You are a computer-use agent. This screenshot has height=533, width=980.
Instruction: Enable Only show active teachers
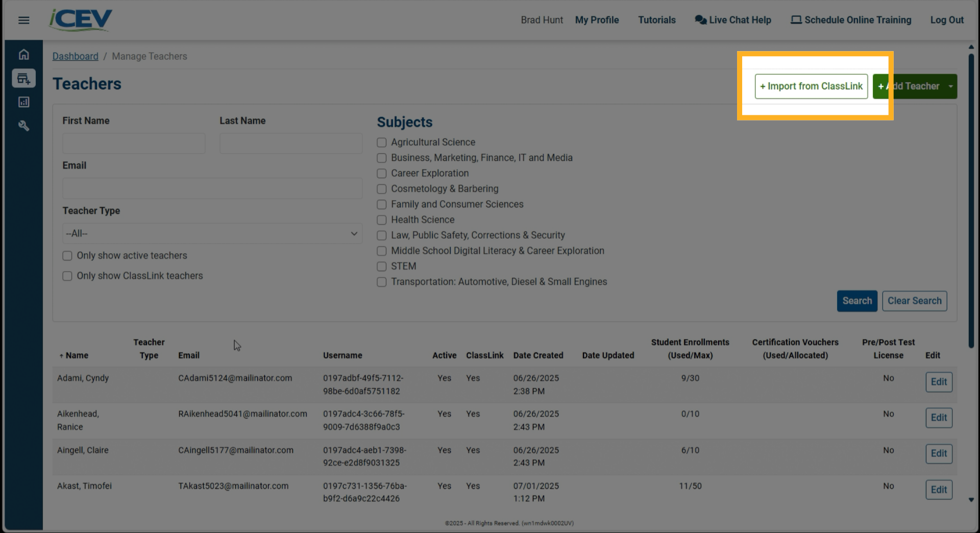(x=67, y=255)
